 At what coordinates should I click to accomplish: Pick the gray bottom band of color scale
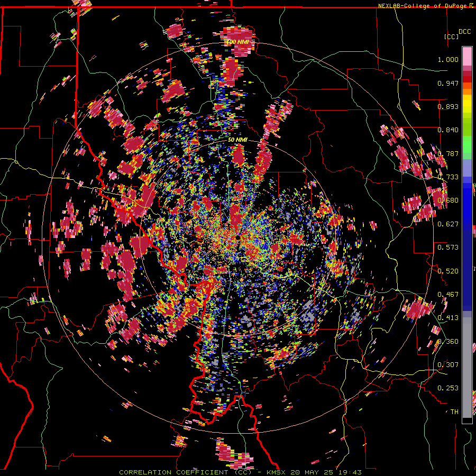(x=467, y=368)
